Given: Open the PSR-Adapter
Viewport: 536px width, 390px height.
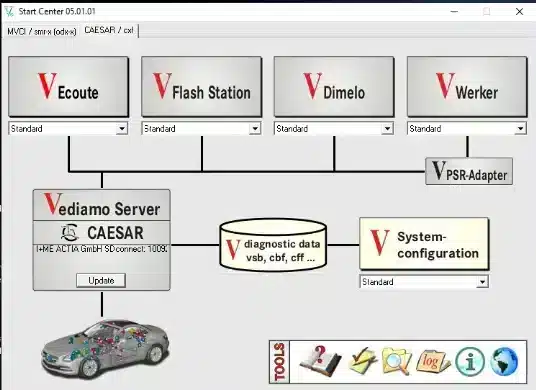Looking at the screenshot, I should point(469,171).
